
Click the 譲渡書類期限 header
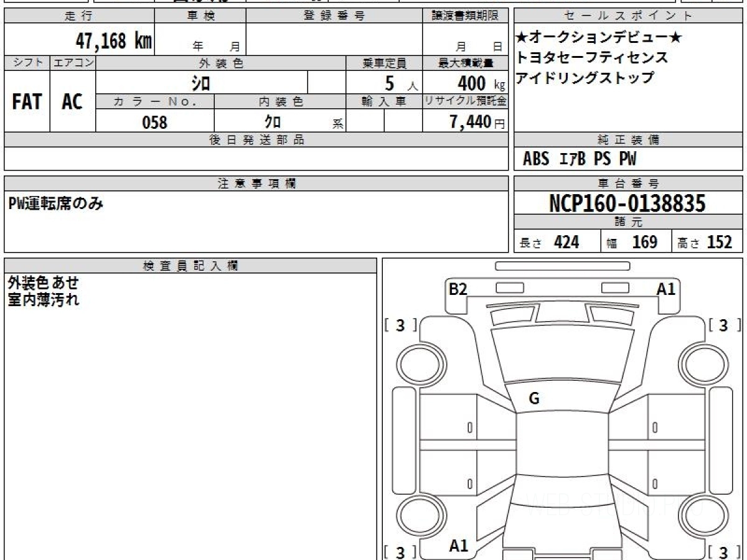pos(465,16)
